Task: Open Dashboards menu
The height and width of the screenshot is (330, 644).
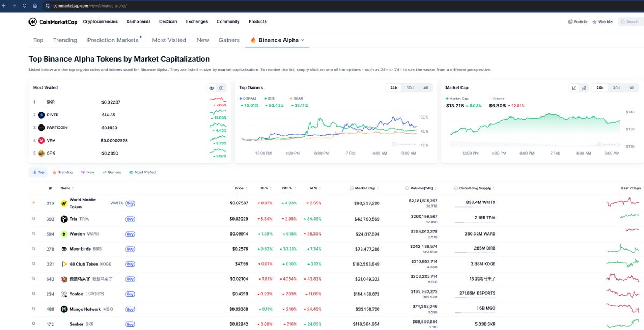Action: click(x=138, y=22)
